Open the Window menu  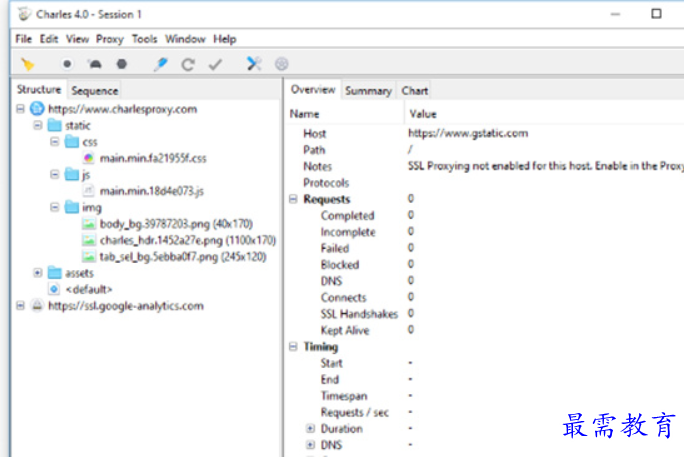(x=185, y=39)
